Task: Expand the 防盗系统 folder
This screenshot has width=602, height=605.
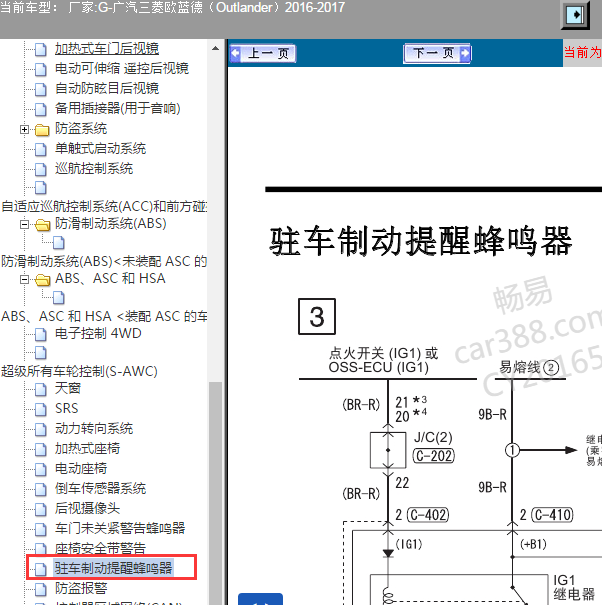Action: click(24, 129)
